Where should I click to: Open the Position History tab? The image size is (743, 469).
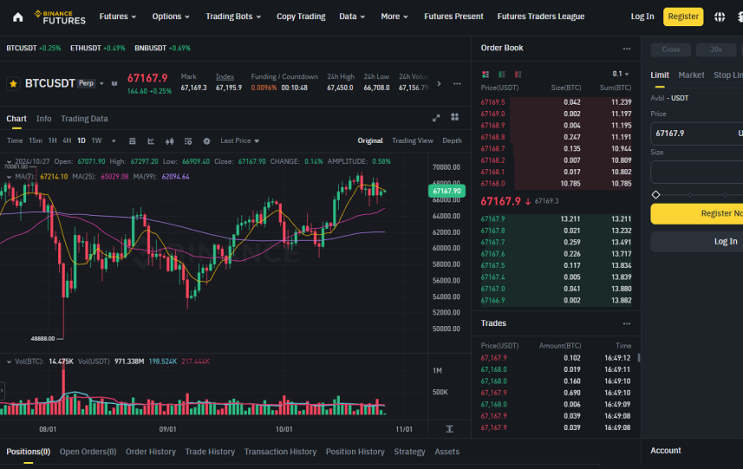[x=355, y=452]
